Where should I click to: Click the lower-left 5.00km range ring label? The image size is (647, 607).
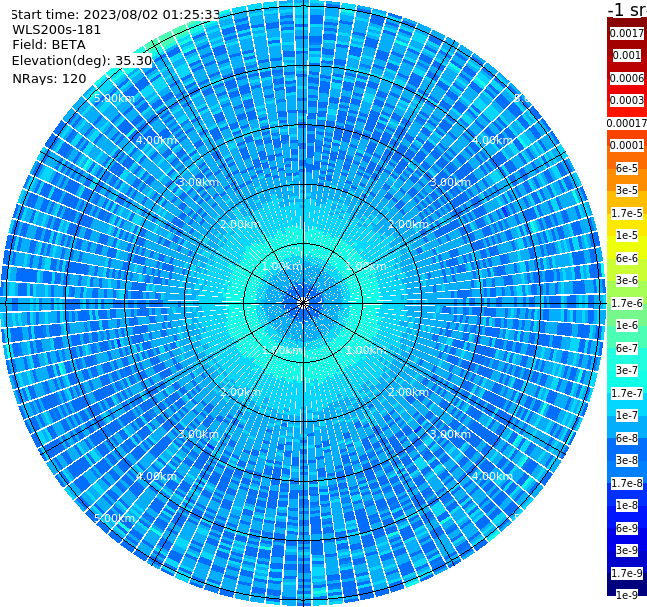114,518
